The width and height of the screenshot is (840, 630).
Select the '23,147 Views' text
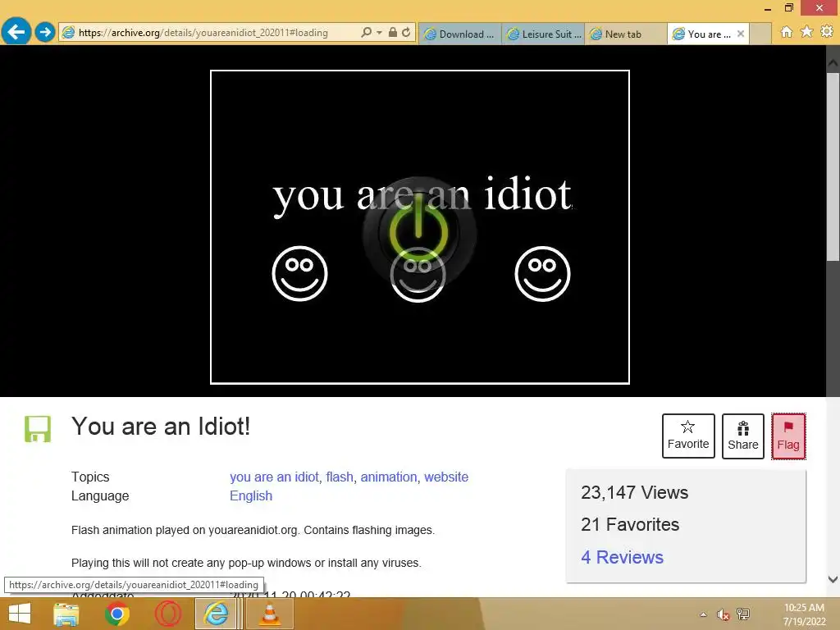[634, 492]
